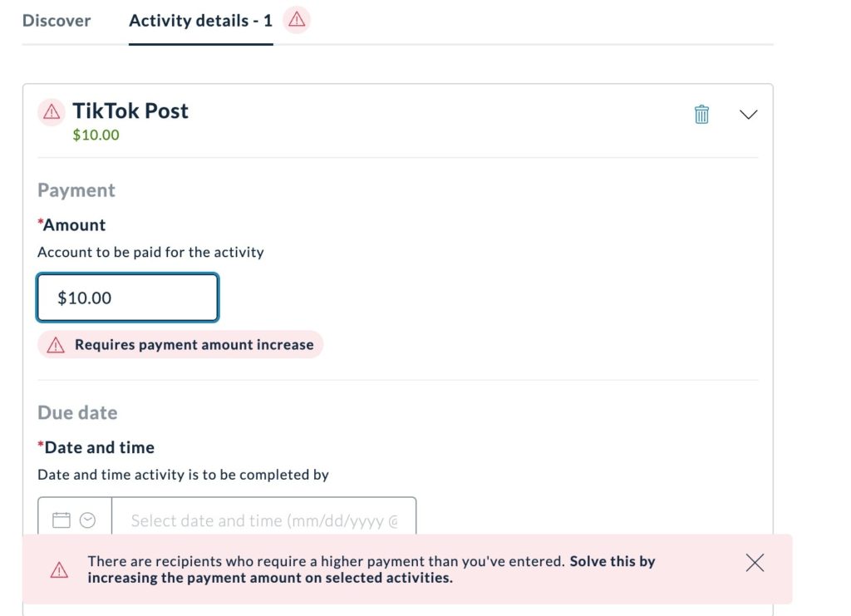Image resolution: width=851 pixels, height=616 pixels.
Task: Click green $10.00 price under title
Action: pyautogui.click(x=96, y=136)
